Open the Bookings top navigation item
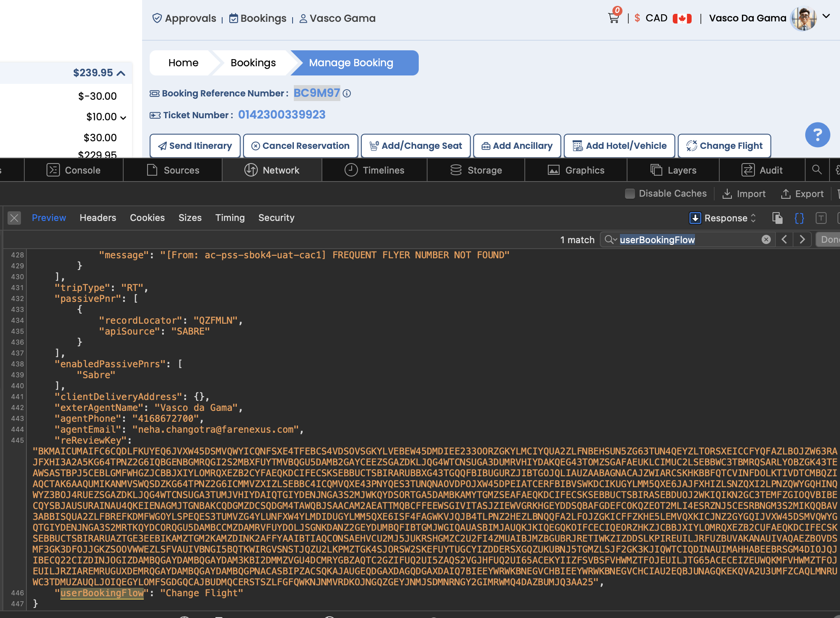Screen dimensions: 840x618 point(257,18)
